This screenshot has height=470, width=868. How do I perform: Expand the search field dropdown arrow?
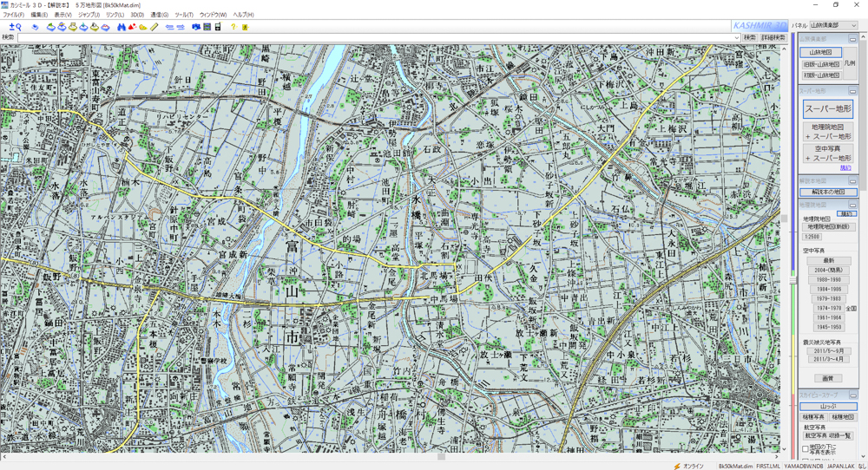[736, 37]
